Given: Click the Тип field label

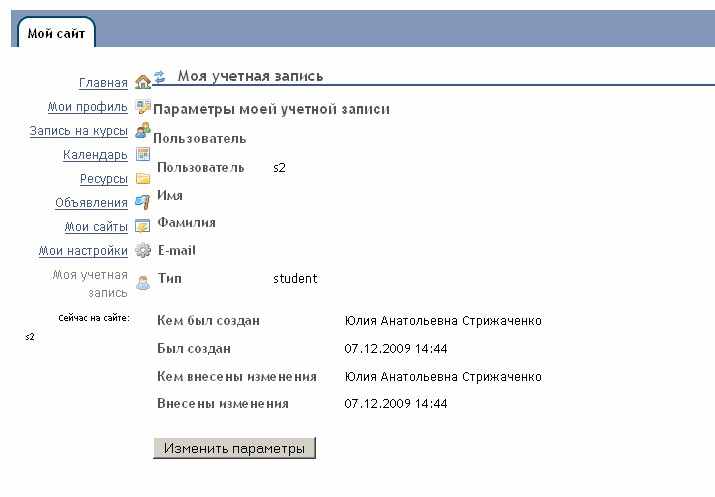Looking at the screenshot, I should [170, 278].
